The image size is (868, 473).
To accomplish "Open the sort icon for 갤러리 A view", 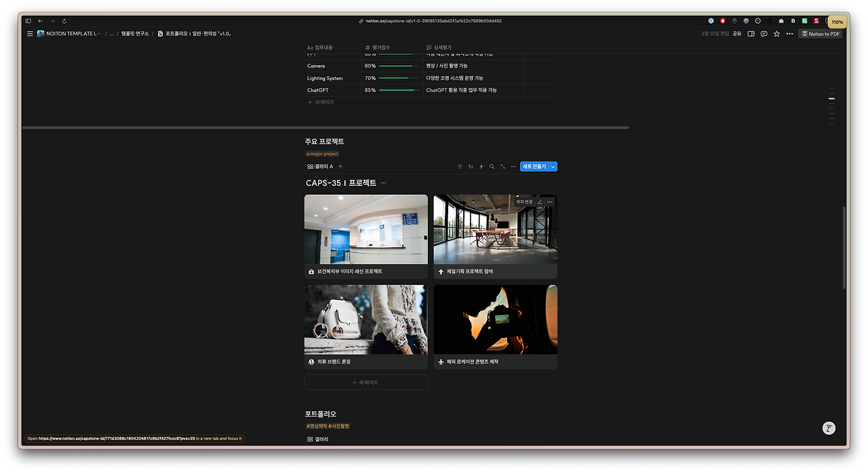I will (x=471, y=166).
